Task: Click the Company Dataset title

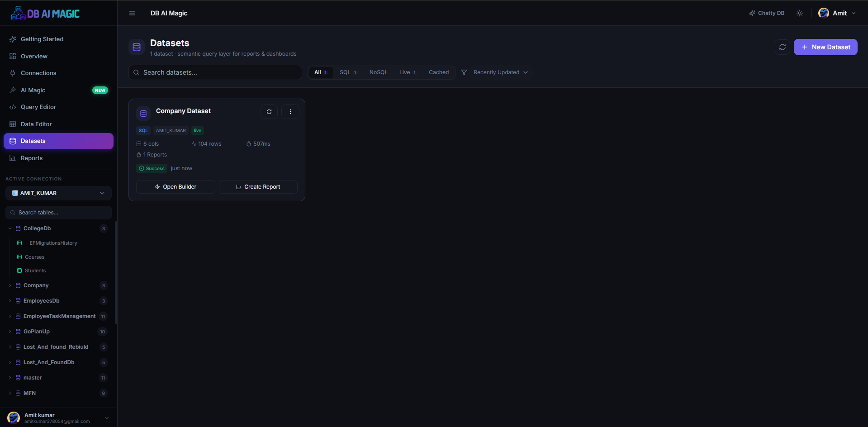Action: click(183, 111)
